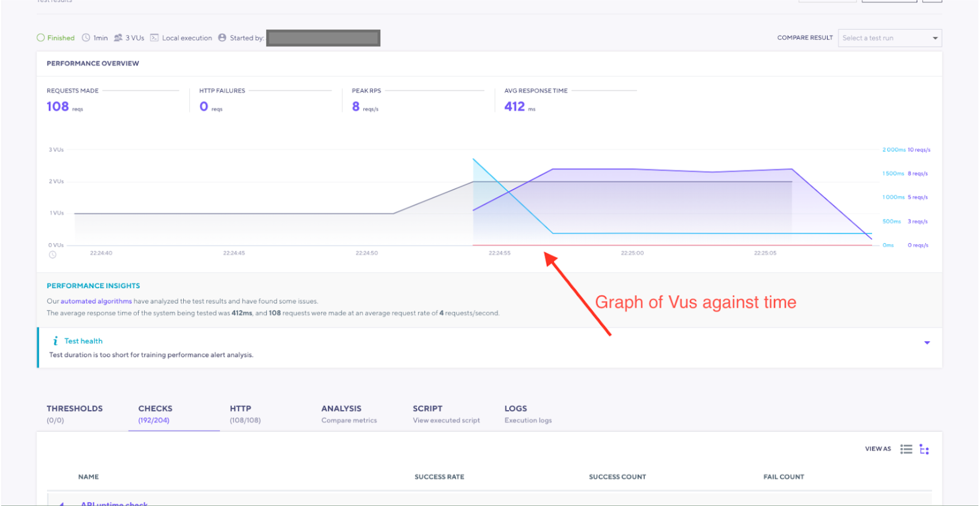Click the terminal icon beside Local execution
Screen dimensions: 980x506
[x=154, y=37]
